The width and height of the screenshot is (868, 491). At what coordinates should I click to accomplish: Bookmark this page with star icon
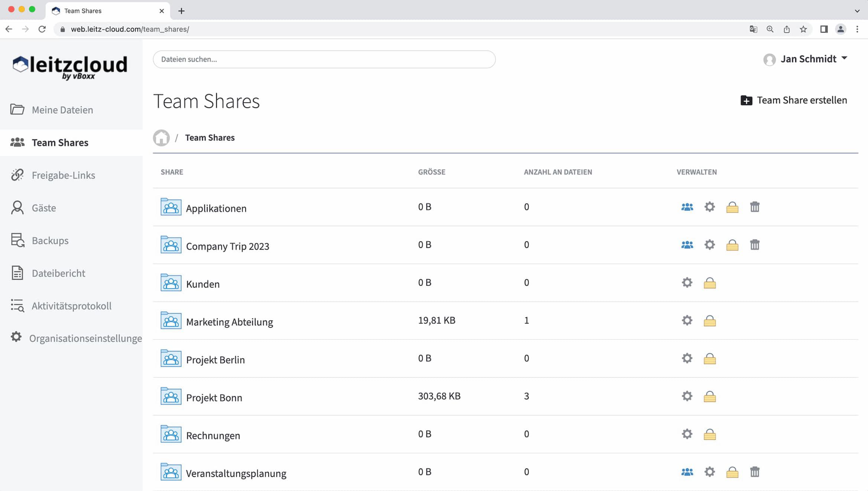pos(803,29)
